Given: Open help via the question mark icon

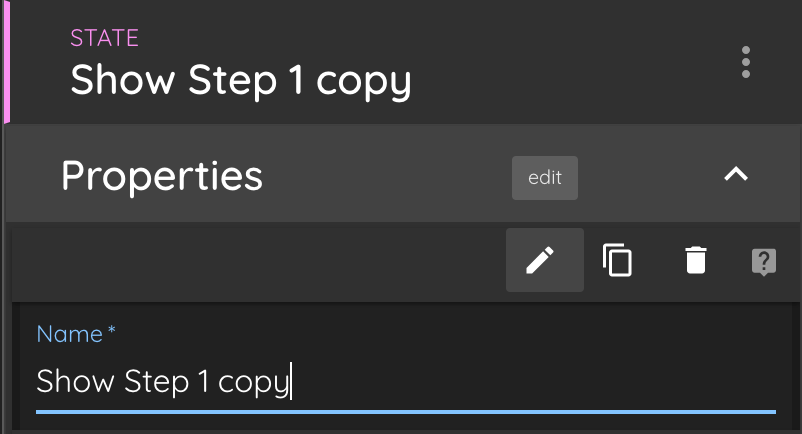Looking at the screenshot, I should [x=764, y=262].
